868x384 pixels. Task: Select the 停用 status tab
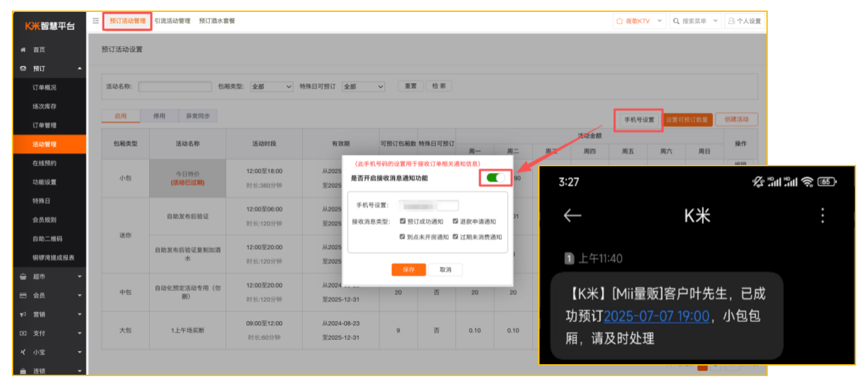point(159,116)
